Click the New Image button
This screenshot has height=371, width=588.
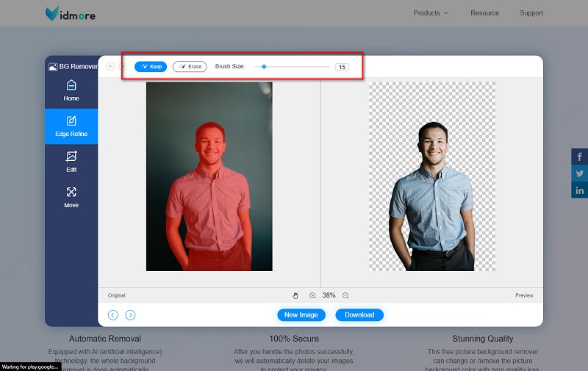tap(301, 315)
